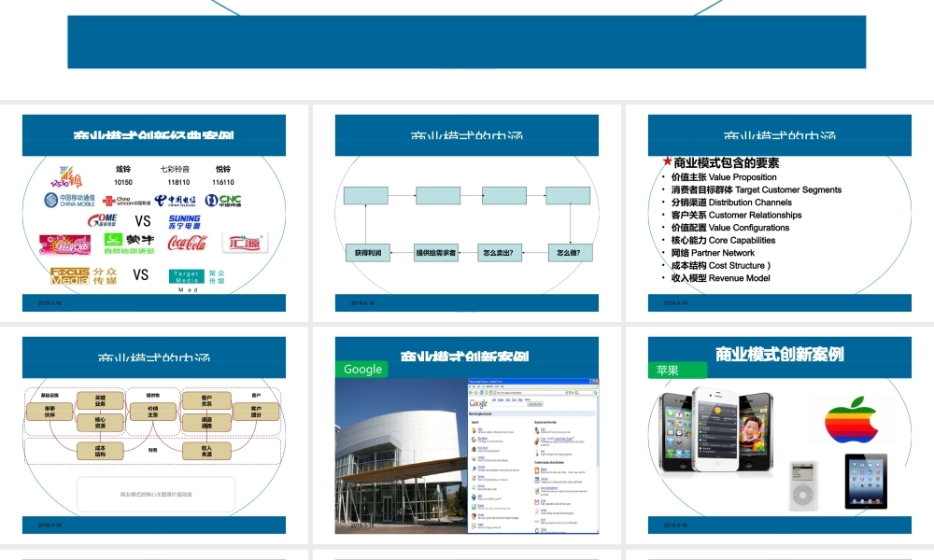Click VS between Focus Media and Target Media

point(141,275)
